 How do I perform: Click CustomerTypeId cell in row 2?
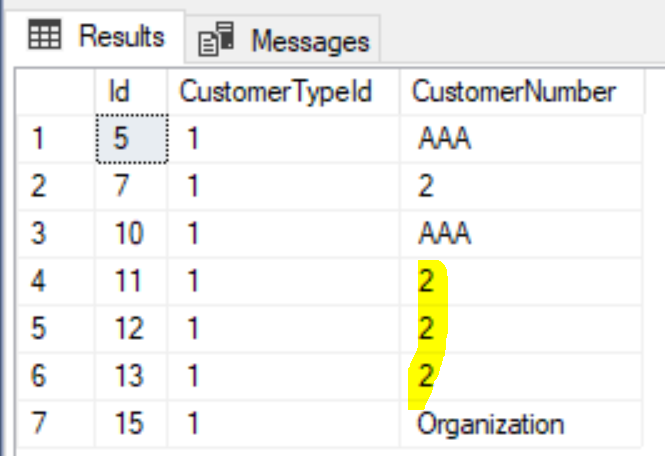283,186
